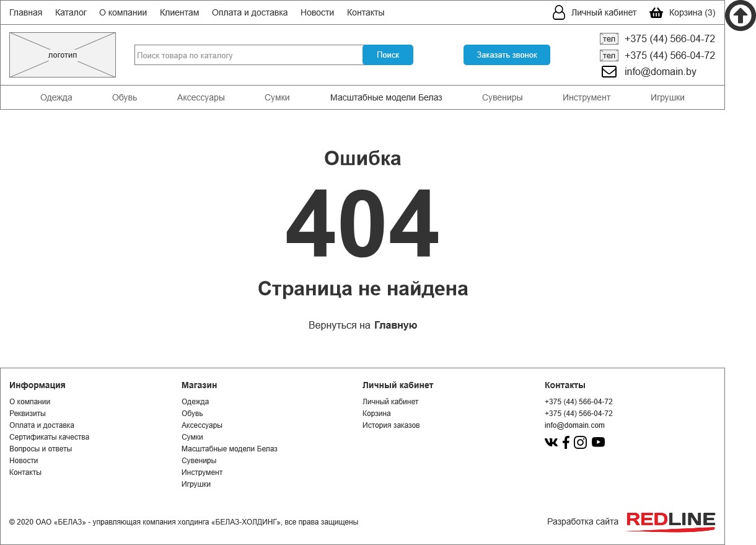Click the envelope email icon in header
Image resolution: width=756 pixels, height=545 pixels.
[609, 72]
